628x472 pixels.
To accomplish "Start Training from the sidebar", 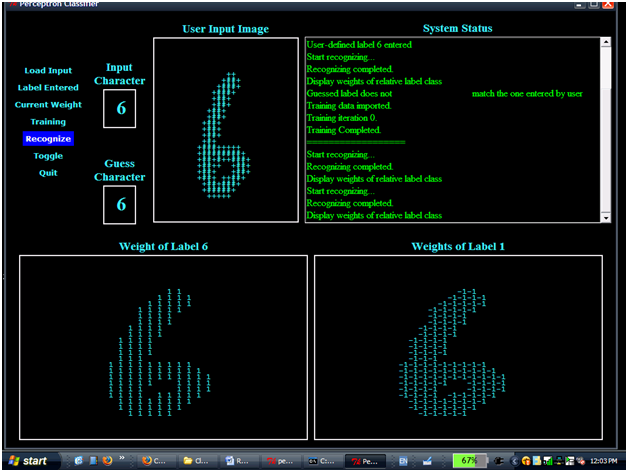I will [x=48, y=122].
